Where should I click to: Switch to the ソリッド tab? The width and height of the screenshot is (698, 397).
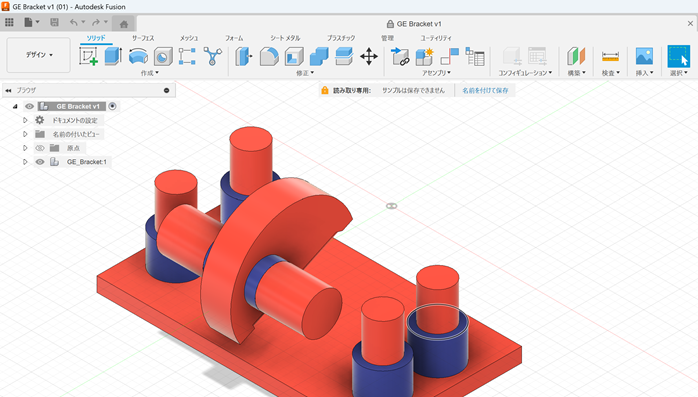96,38
